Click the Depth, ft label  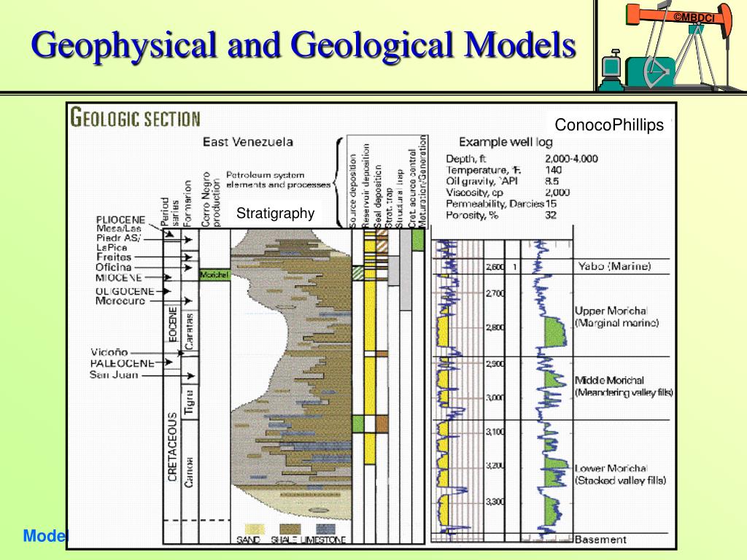click(466, 159)
